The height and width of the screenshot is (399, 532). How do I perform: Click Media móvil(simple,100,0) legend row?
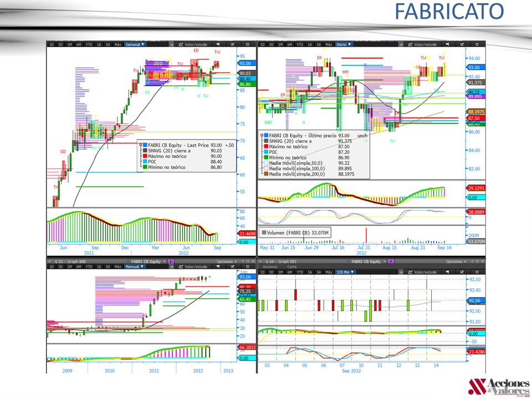309,168
